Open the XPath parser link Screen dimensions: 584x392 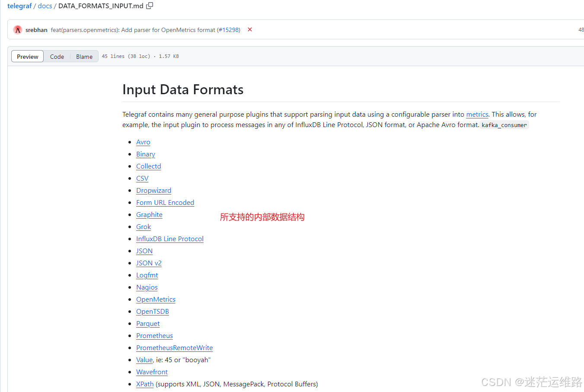pyautogui.click(x=145, y=384)
